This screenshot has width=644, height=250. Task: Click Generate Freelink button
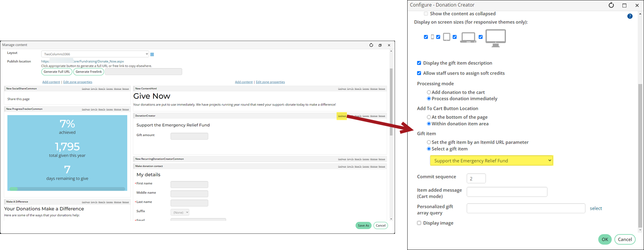pyautogui.click(x=89, y=72)
